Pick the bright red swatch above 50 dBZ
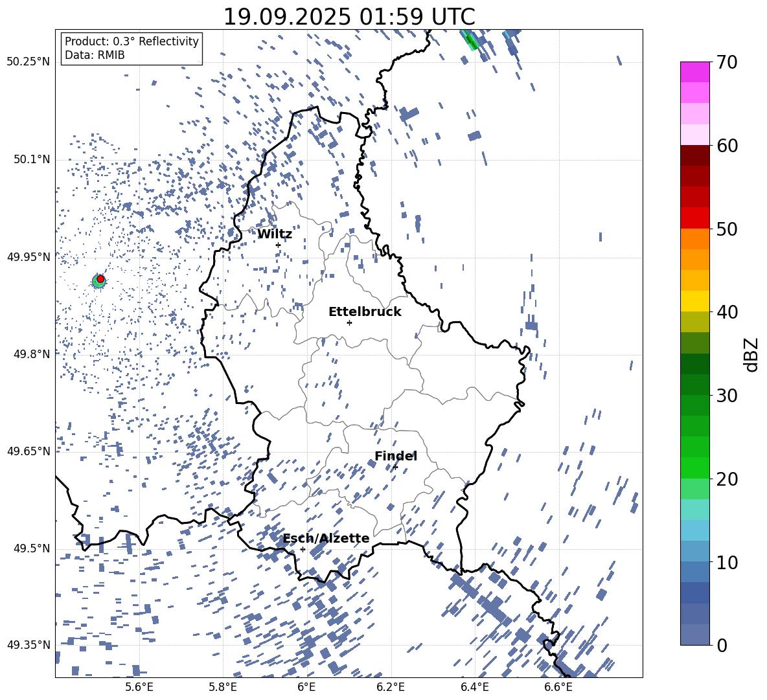767x700 pixels. (x=695, y=218)
